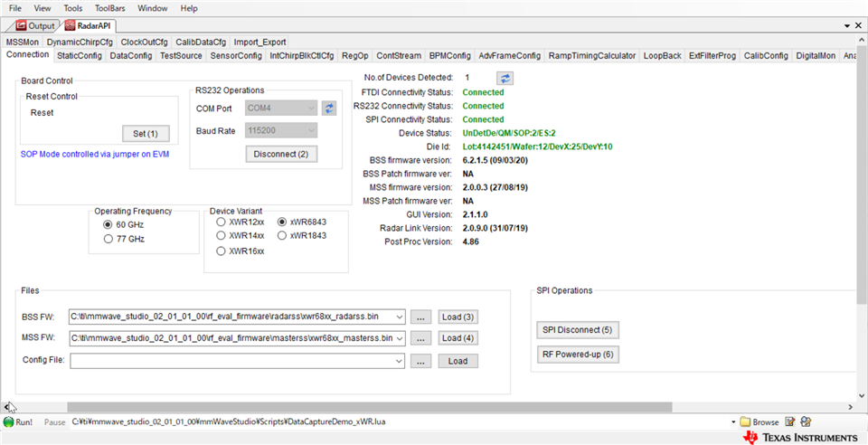Switch to the TestSource tab
Screen dimensions: 868x445
(181, 55)
